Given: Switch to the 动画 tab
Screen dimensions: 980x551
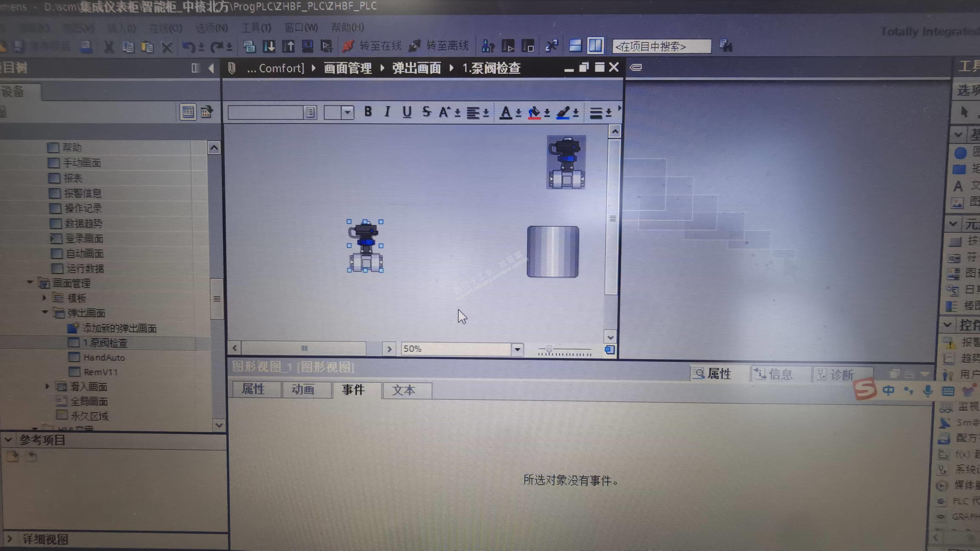Looking at the screenshot, I should click(303, 389).
